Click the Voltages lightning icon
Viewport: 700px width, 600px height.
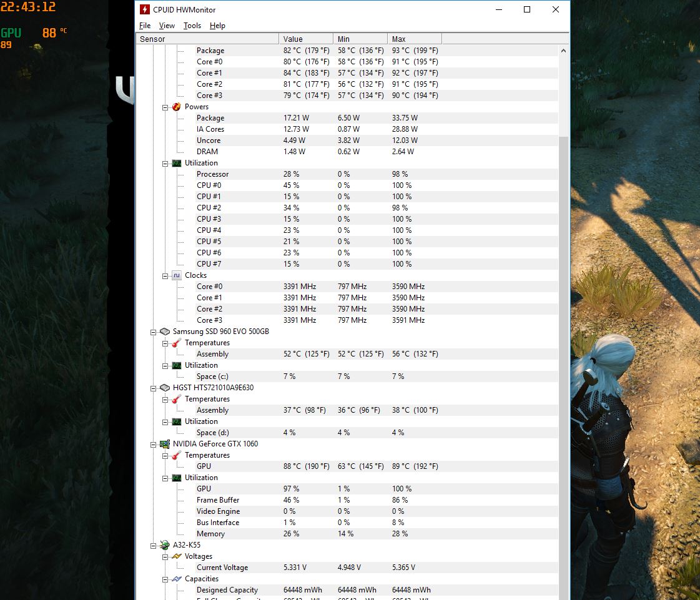(177, 556)
